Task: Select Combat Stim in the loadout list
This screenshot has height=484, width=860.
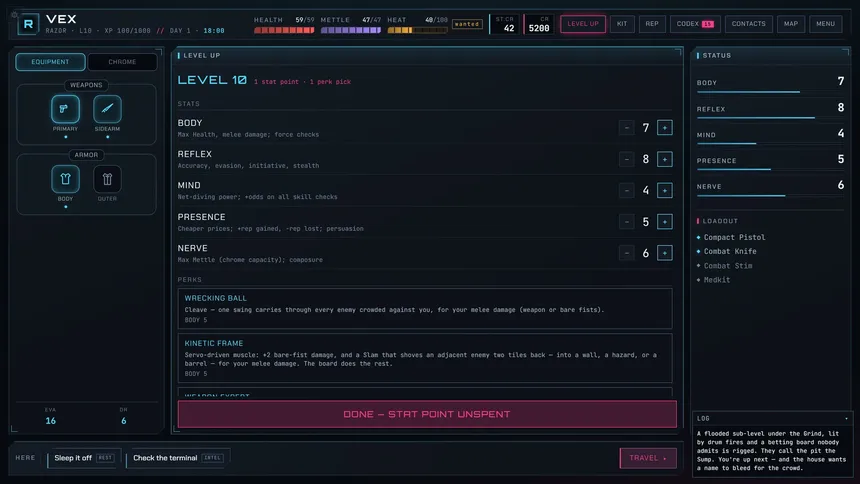Action: [x=728, y=266]
